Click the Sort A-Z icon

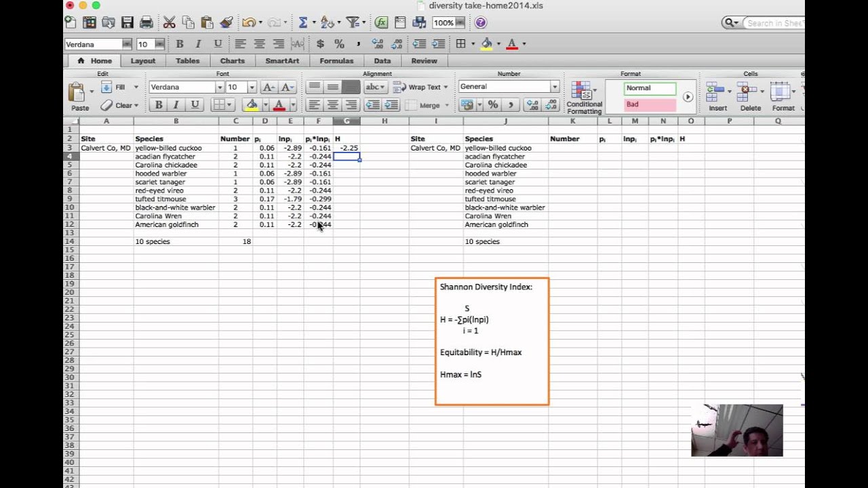(x=326, y=22)
